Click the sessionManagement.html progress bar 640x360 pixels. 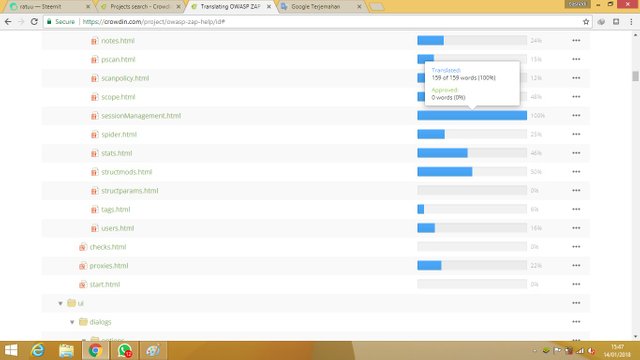tap(472, 116)
